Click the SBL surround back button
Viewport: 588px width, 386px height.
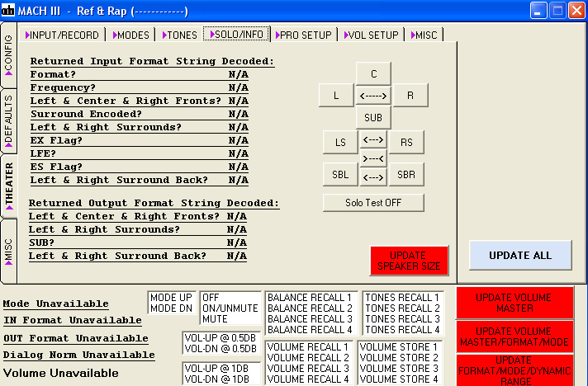click(x=340, y=175)
